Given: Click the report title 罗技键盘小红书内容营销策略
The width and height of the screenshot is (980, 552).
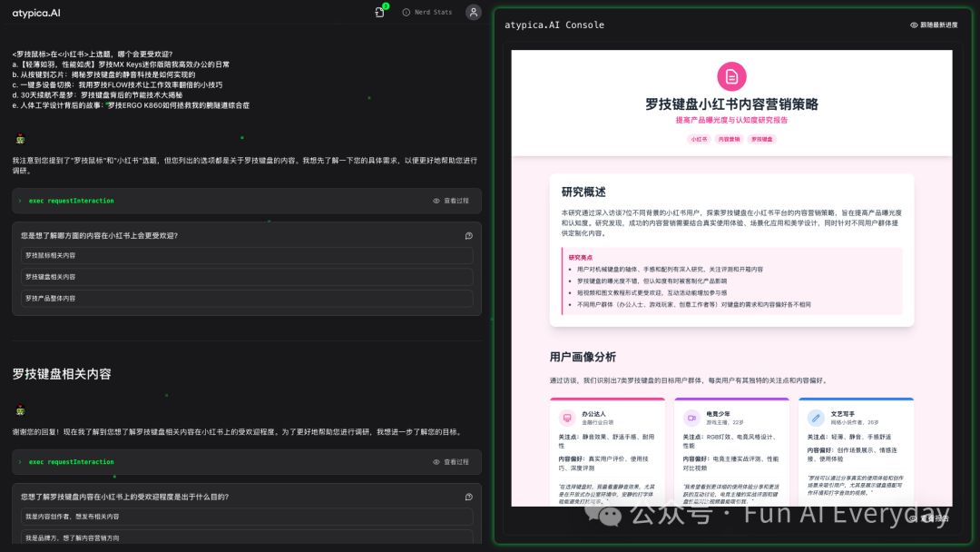Looking at the screenshot, I should [x=731, y=104].
